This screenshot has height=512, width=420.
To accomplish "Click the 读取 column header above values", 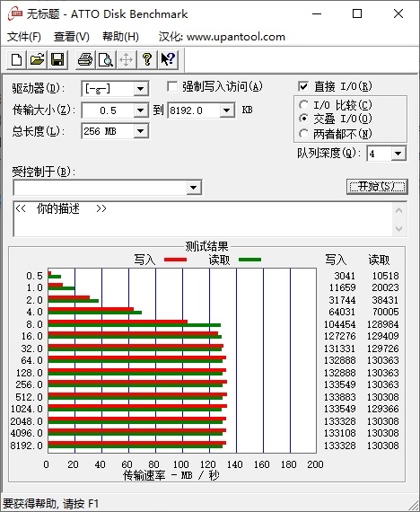I will coord(379,260).
